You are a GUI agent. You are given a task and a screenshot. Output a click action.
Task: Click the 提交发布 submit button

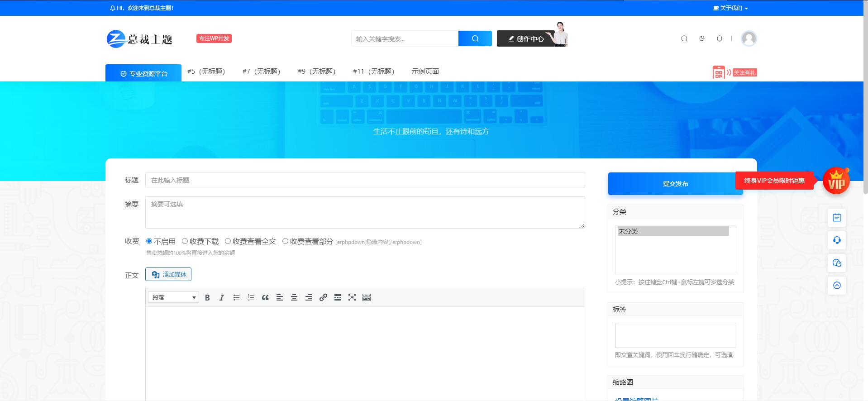tap(675, 184)
